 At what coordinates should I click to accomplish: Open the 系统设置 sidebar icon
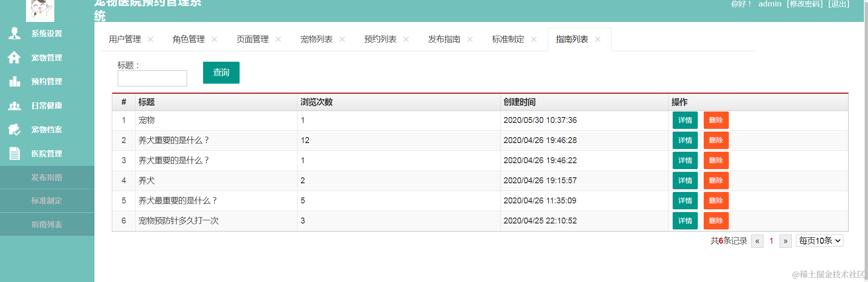click(15, 33)
